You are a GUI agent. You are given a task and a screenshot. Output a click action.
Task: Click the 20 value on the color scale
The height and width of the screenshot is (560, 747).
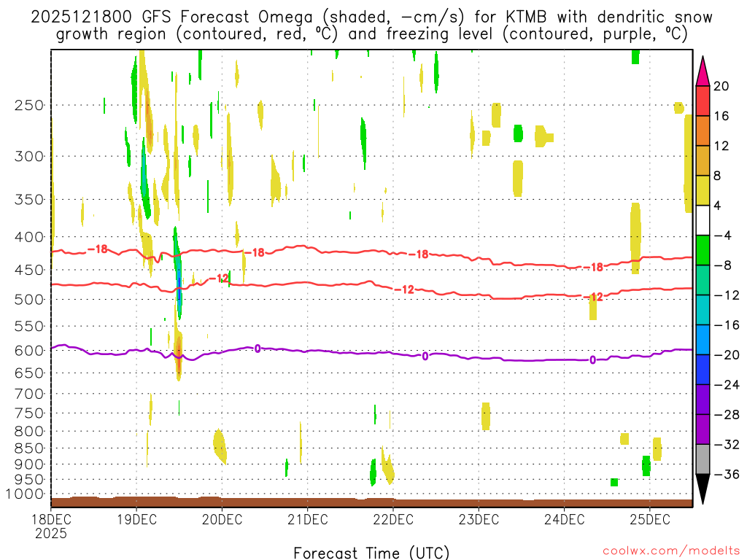pos(721,86)
